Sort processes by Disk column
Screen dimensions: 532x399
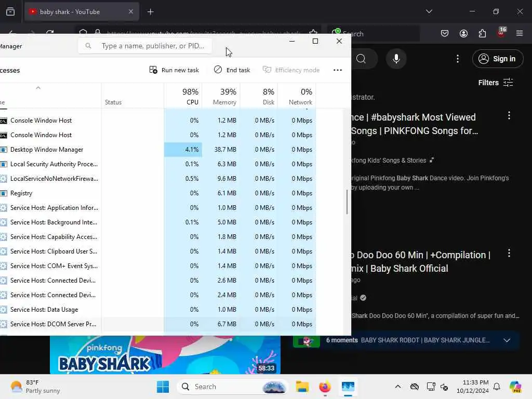[x=259, y=96]
